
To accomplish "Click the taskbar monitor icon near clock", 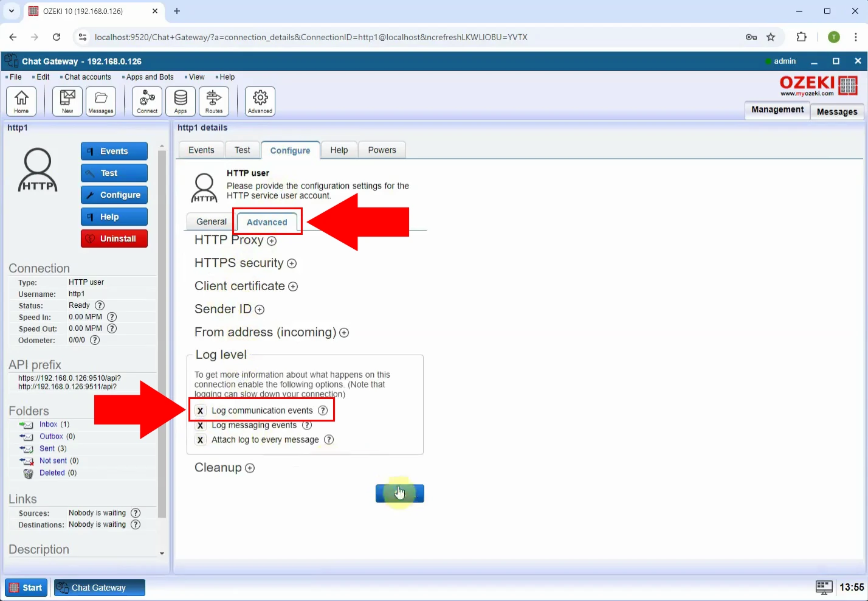I will [x=824, y=587].
